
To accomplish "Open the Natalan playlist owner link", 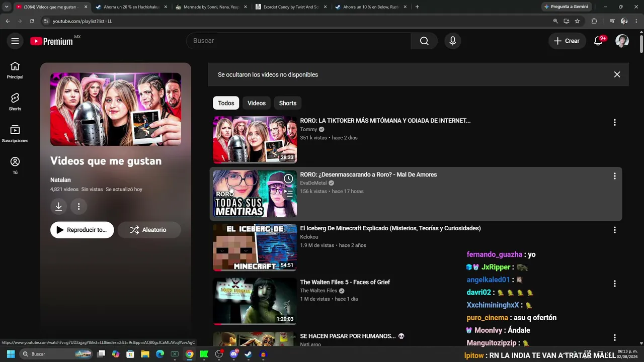I will (x=60, y=180).
